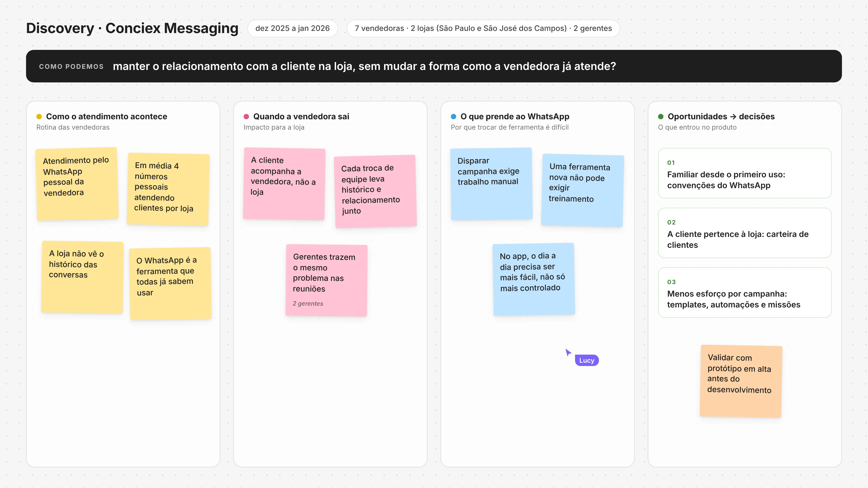Click the yellow dot beside Como o atendimento acontece
The image size is (868, 488).
click(x=39, y=117)
